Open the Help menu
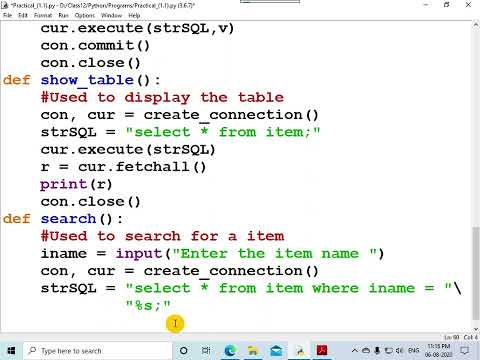This screenshot has height=360, width=480. pos(134,15)
